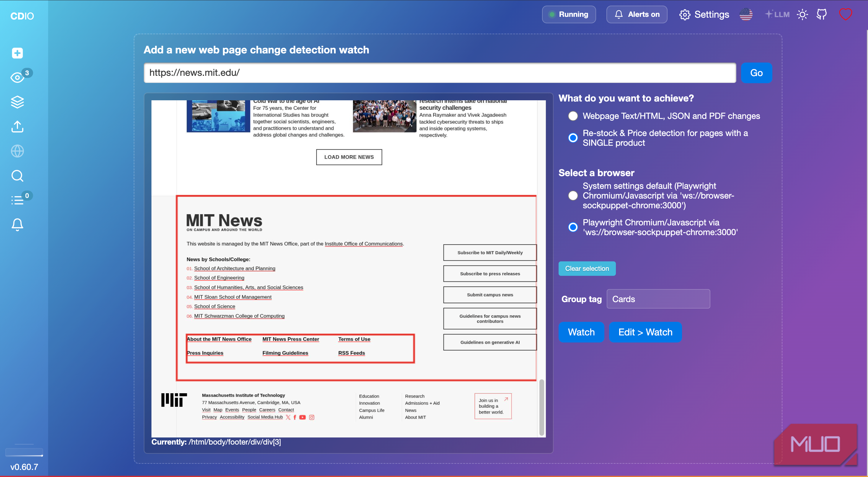Image resolution: width=868 pixels, height=477 pixels.
Task: Toggle light mode with the sun icon
Action: click(x=802, y=14)
